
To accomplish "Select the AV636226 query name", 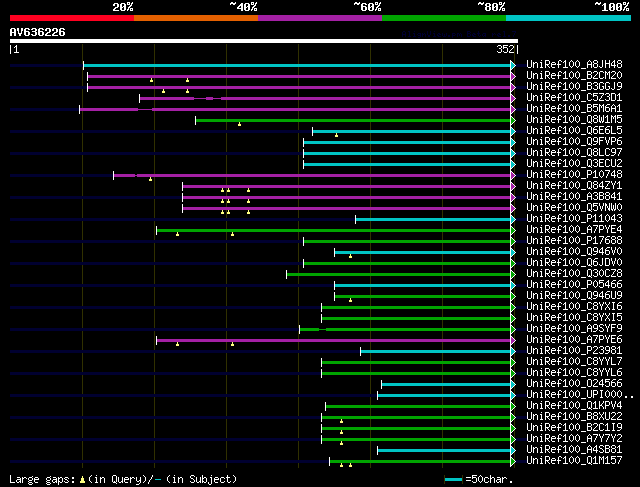I will coord(38,32).
